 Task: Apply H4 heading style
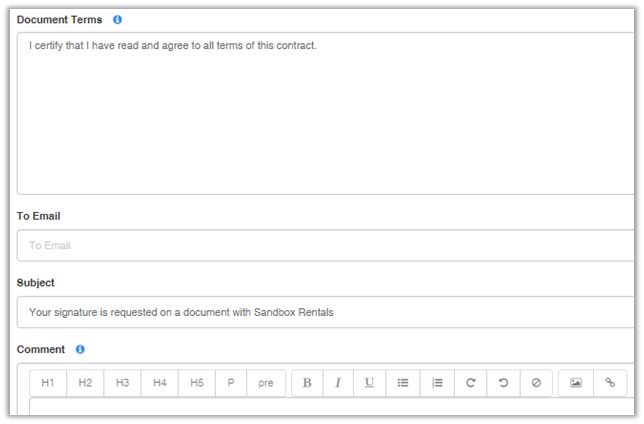tap(159, 383)
